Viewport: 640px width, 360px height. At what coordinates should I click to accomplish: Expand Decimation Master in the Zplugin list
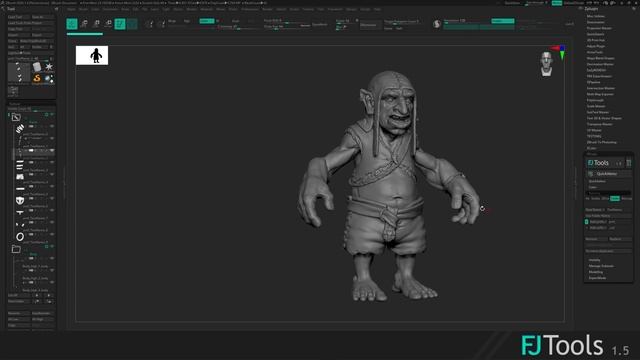click(600, 64)
